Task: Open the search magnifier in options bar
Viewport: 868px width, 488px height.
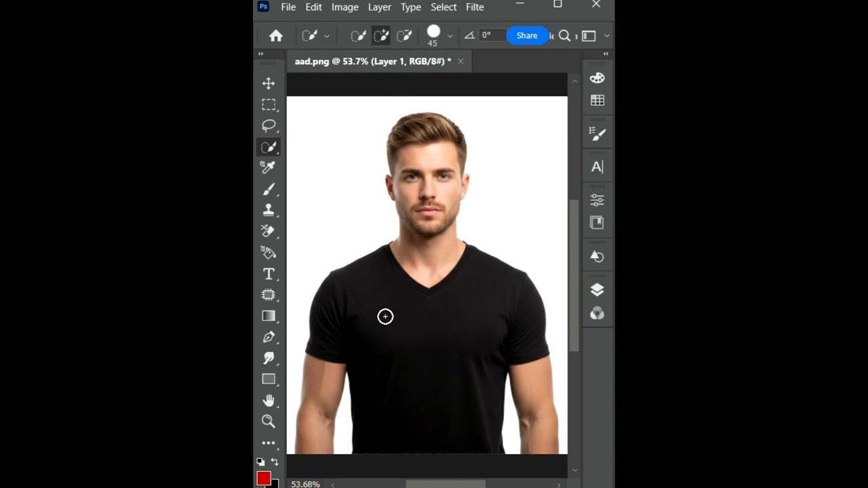Action: click(564, 36)
